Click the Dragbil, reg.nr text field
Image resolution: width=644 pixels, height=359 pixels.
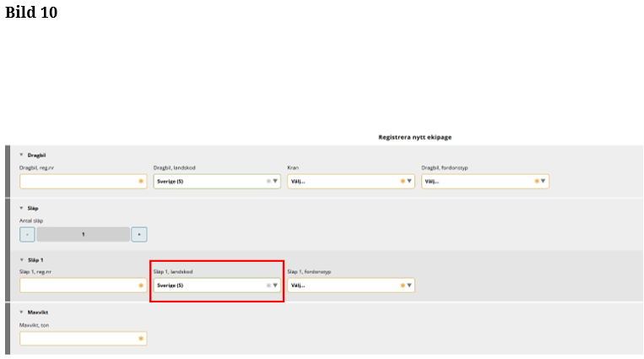pos(78,181)
